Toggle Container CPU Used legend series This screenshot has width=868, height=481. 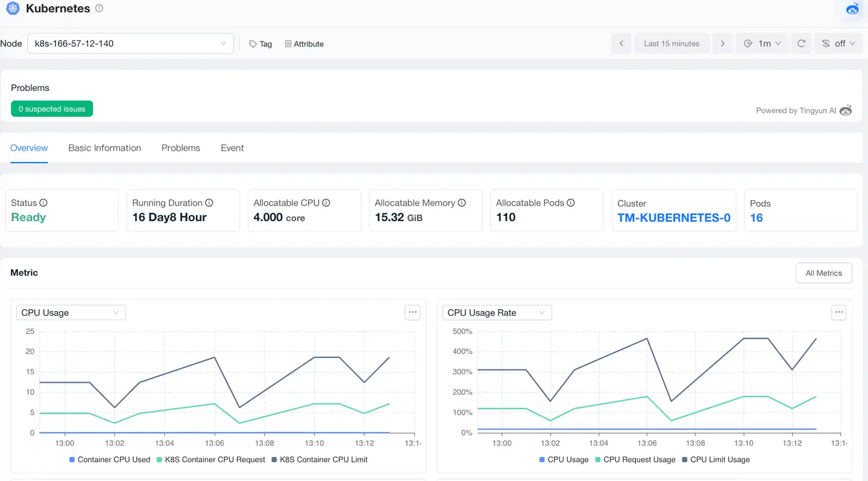[x=109, y=459]
